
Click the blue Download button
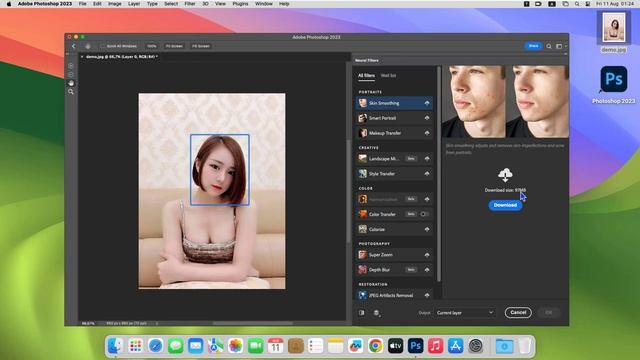click(x=505, y=205)
